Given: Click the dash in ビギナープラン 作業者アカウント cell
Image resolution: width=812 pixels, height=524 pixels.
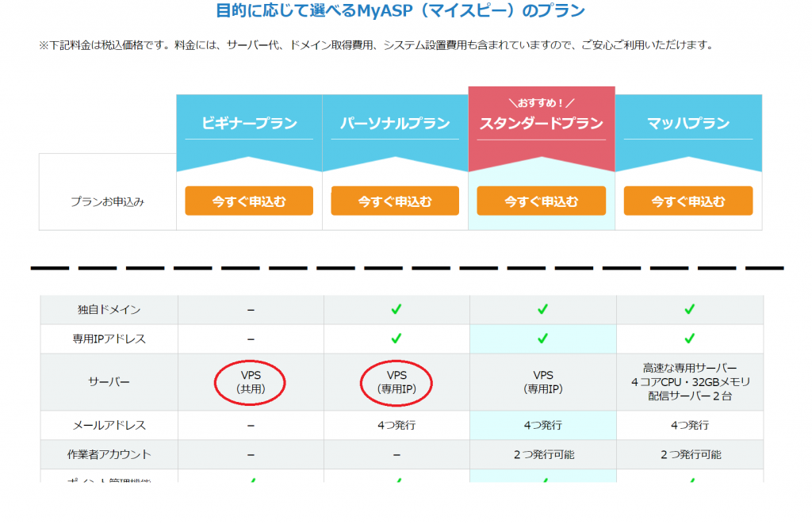Looking at the screenshot, I should [x=251, y=455].
